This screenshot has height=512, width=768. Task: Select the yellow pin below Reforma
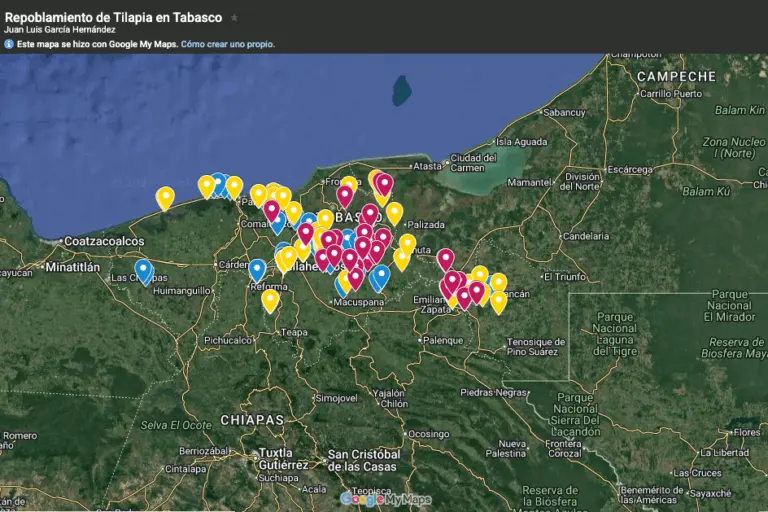click(x=270, y=299)
